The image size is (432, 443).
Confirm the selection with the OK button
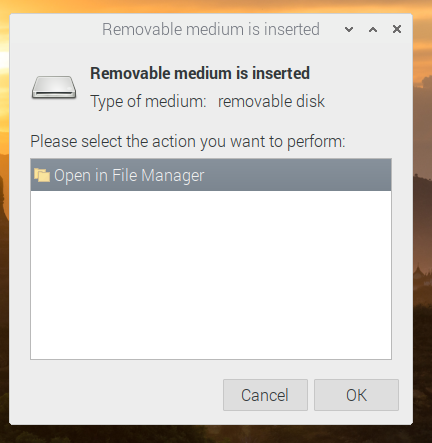[x=356, y=395]
